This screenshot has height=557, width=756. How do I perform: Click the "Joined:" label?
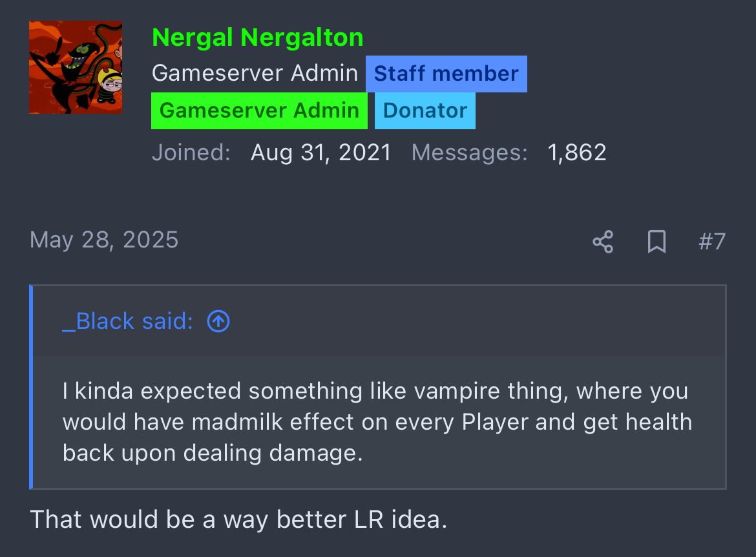coord(191,152)
